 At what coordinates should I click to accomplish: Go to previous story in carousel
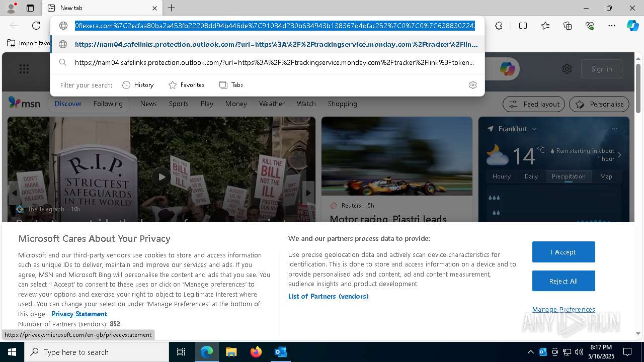click(15, 193)
